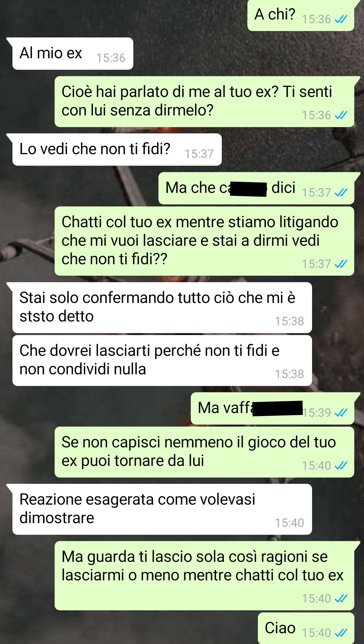Tap the ticks on the "Se non capisci" message
This screenshot has height=644, width=364.
tap(341, 466)
